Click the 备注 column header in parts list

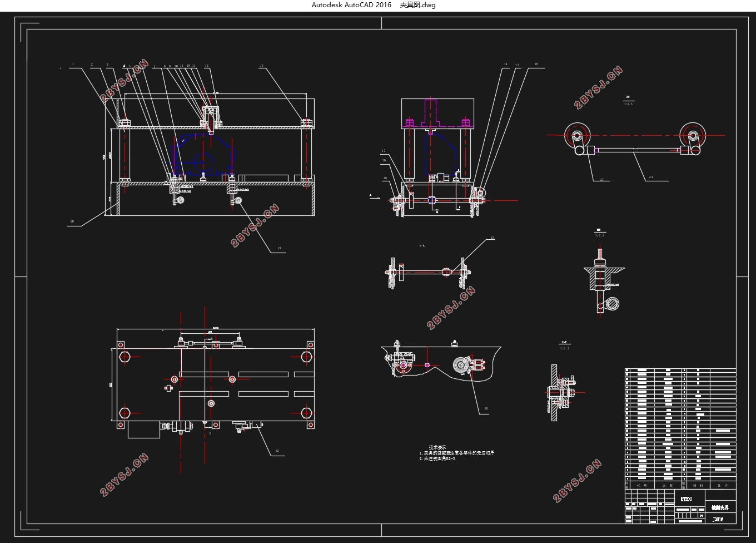(722, 486)
